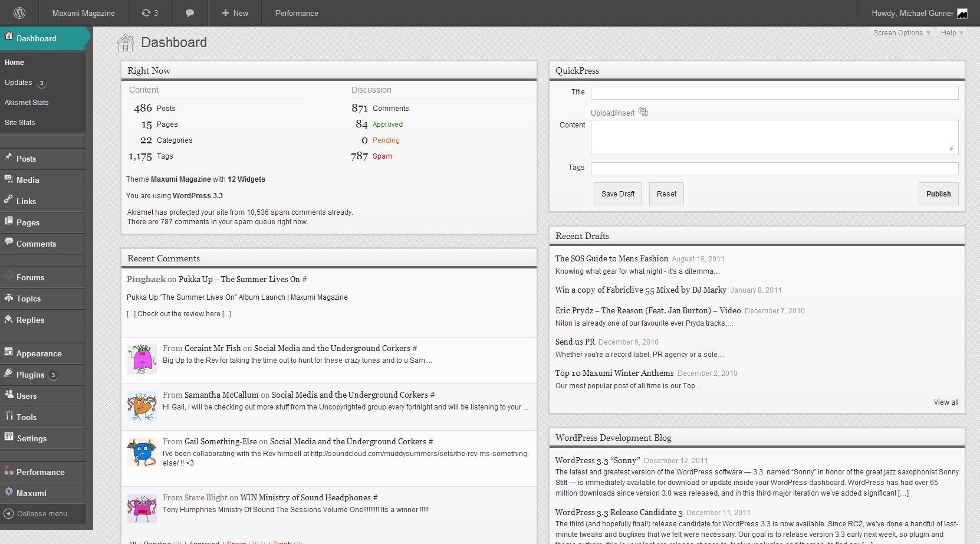Image resolution: width=980 pixels, height=544 pixels.
Task: Click the Posts pushpin icon
Action: [8, 158]
